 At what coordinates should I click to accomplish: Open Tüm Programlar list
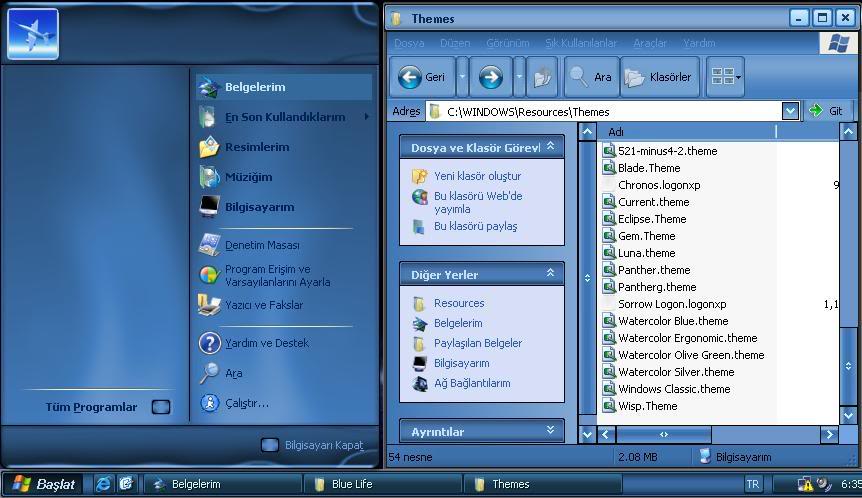click(x=108, y=407)
